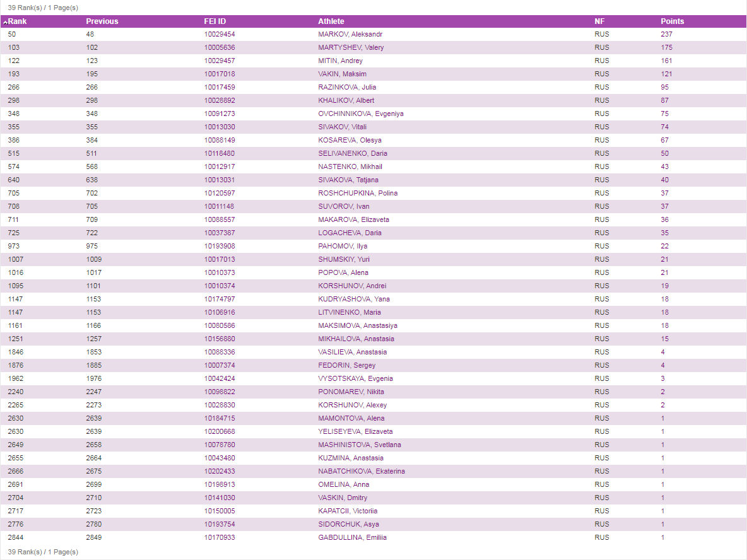Image resolution: width=747 pixels, height=560 pixels.
Task: Select Points value 175
Action: (666, 48)
